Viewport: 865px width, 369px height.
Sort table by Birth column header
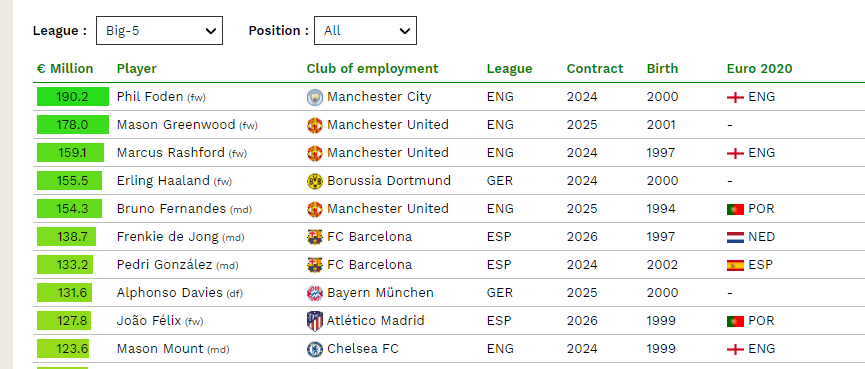(662, 68)
